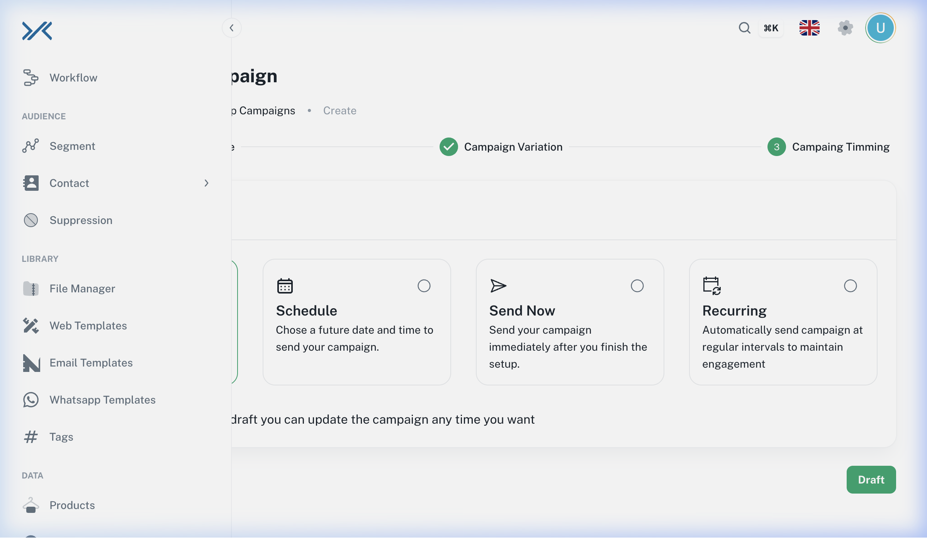Image resolution: width=927 pixels, height=560 pixels.
Task: Click the app logo in the sidebar
Action: [37, 31]
